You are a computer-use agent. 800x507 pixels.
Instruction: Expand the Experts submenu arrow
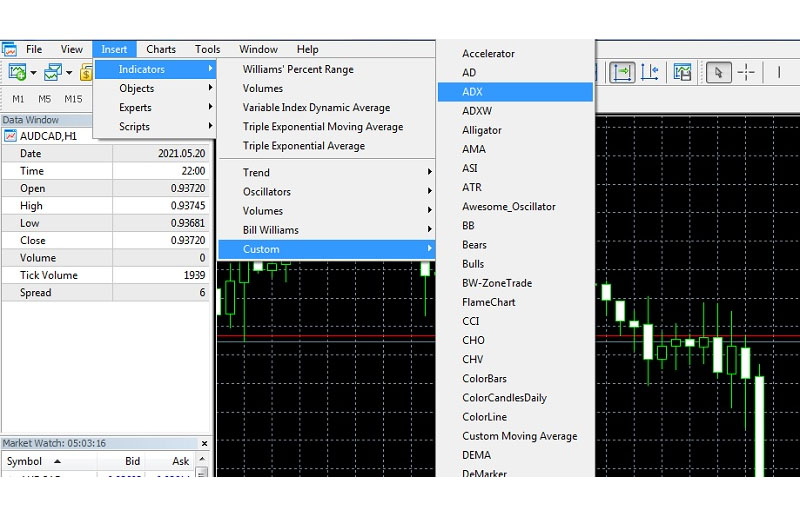[210, 107]
